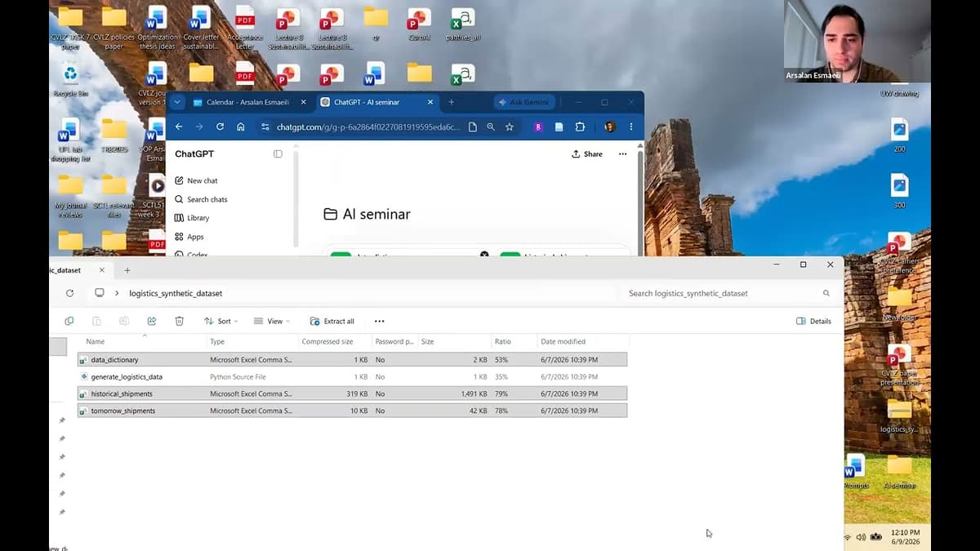Click Chrome reload button
Screen dimensions: 980x551
pyautogui.click(x=220, y=127)
